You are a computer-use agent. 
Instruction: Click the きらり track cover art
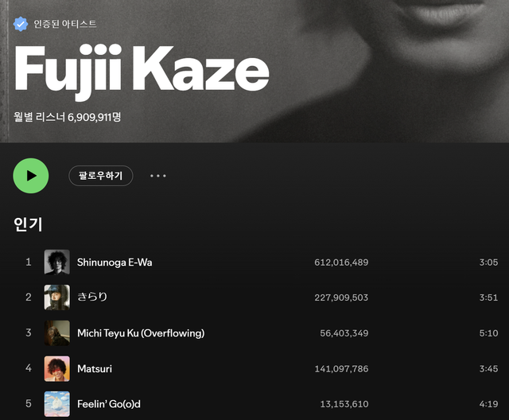(x=56, y=297)
